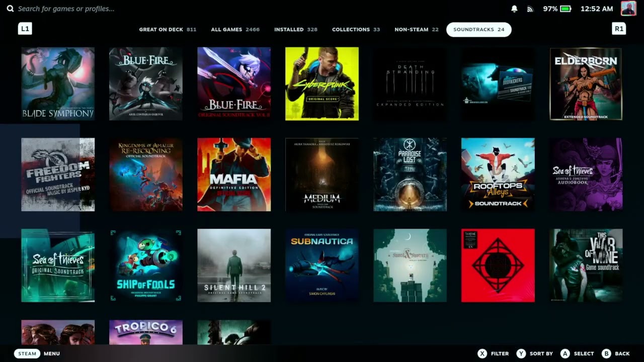Click the Back label
The width and height of the screenshot is (644, 362).
pos(622,353)
